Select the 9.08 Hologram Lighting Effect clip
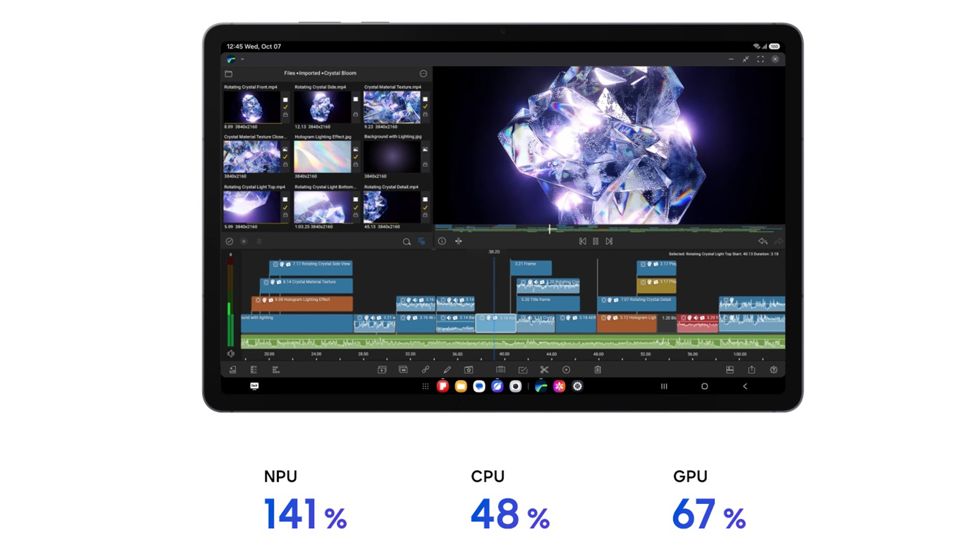 [x=302, y=303]
